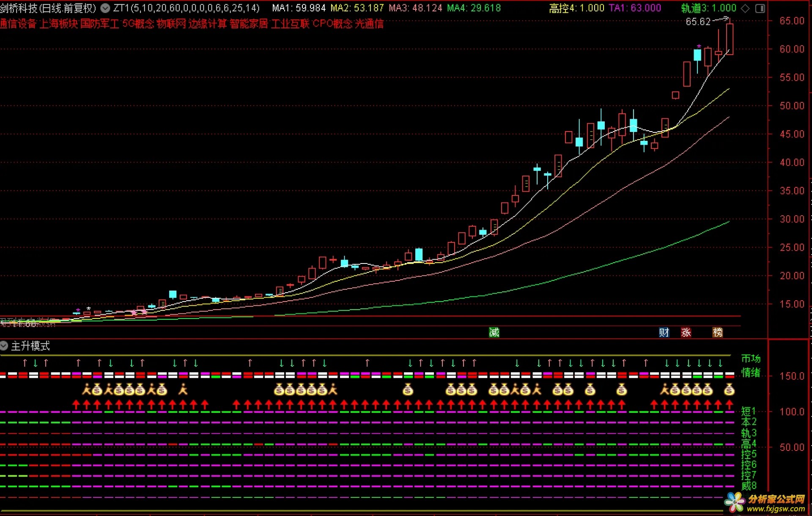
Task: Click the 主升模式 indicator title
Action: pos(30,346)
